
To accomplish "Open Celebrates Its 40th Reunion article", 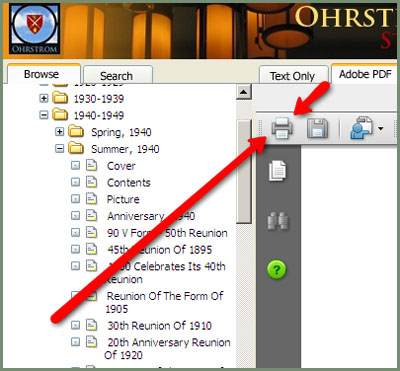I will click(166, 272).
